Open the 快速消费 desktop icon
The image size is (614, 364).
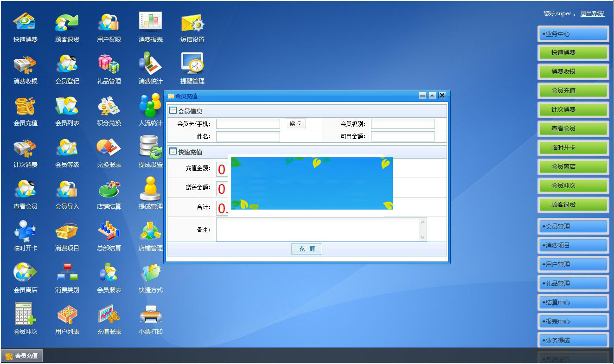coord(25,28)
